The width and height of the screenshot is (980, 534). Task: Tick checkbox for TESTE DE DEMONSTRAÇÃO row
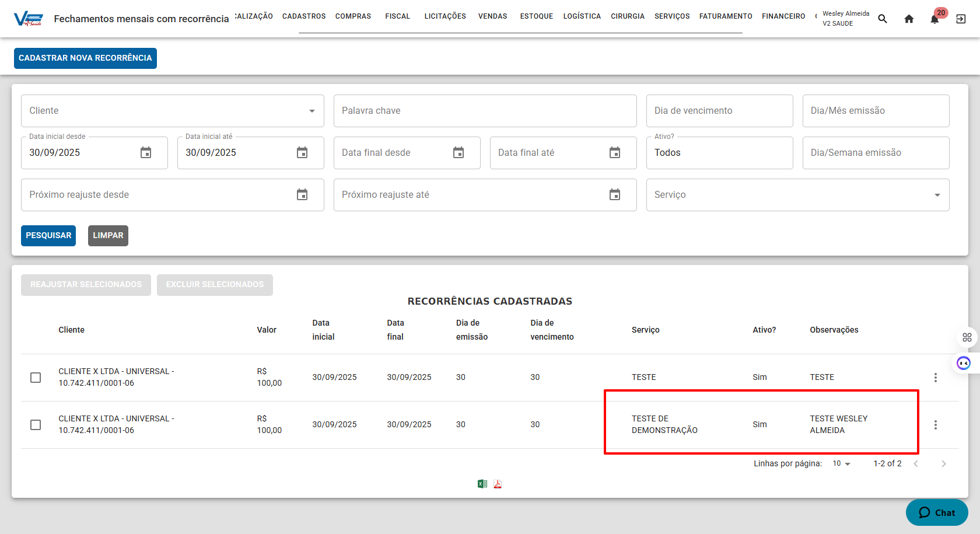pyautogui.click(x=36, y=425)
